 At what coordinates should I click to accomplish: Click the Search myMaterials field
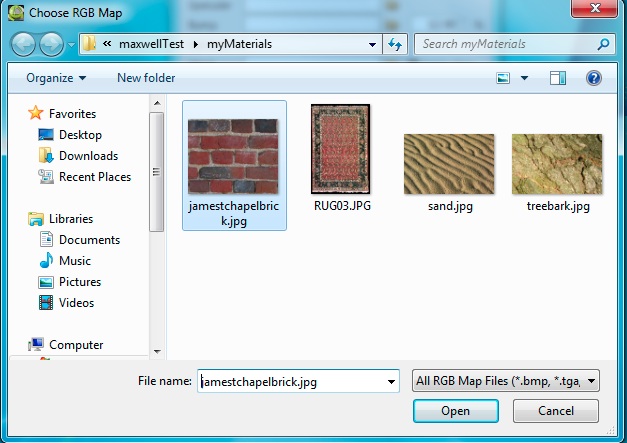click(514, 44)
